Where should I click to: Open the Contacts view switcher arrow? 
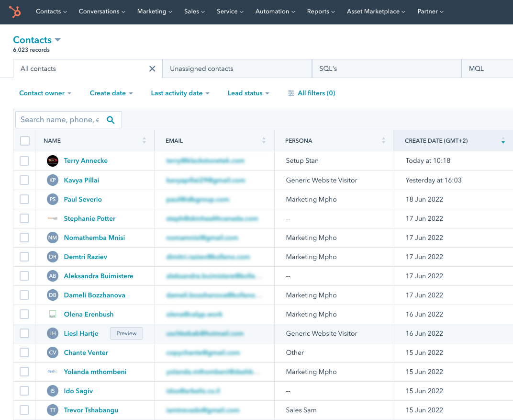click(x=57, y=40)
